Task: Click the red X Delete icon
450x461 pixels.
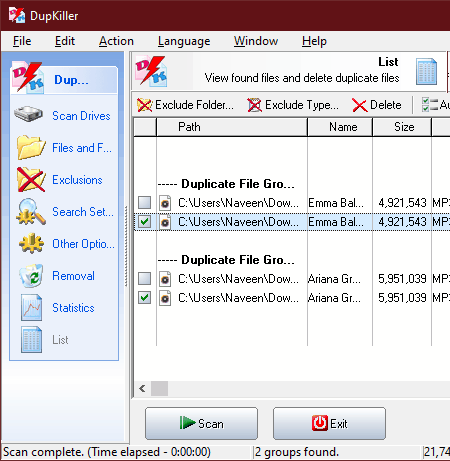Action: pyautogui.click(x=359, y=105)
